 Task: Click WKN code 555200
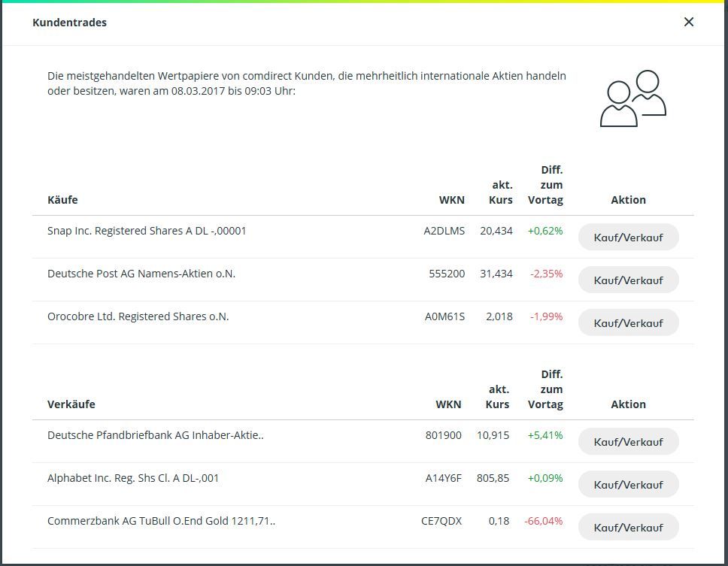coord(447,274)
